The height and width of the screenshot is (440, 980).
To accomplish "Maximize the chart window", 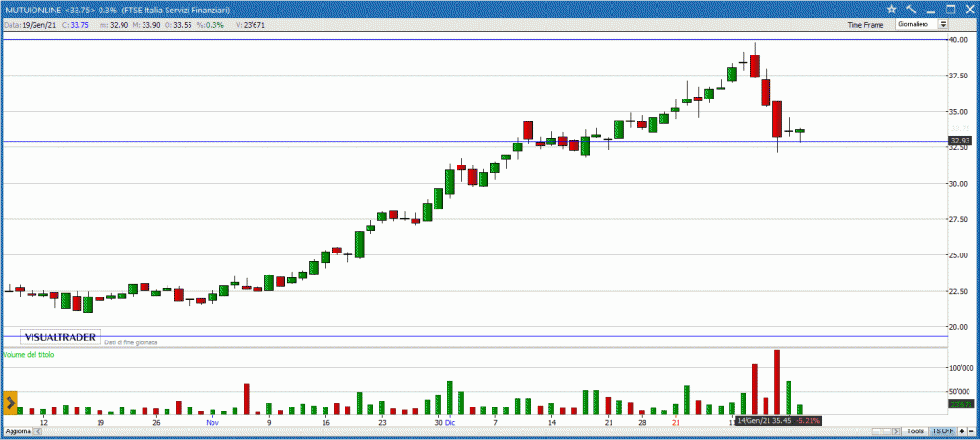I will [x=950, y=9].
